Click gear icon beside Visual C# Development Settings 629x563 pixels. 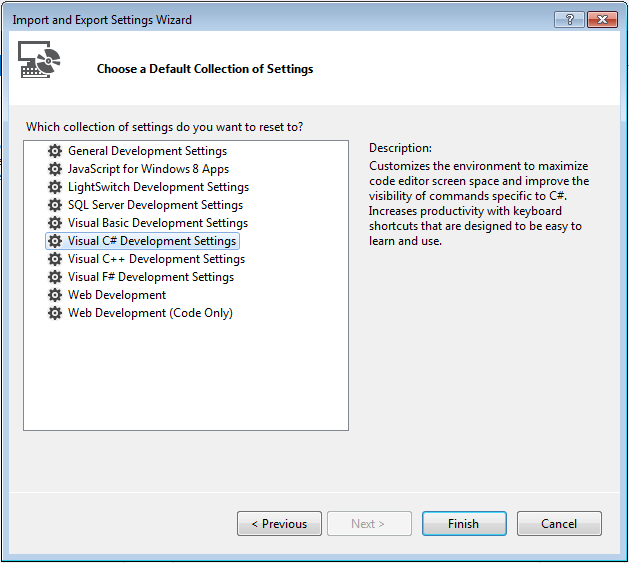click(55, 241)
